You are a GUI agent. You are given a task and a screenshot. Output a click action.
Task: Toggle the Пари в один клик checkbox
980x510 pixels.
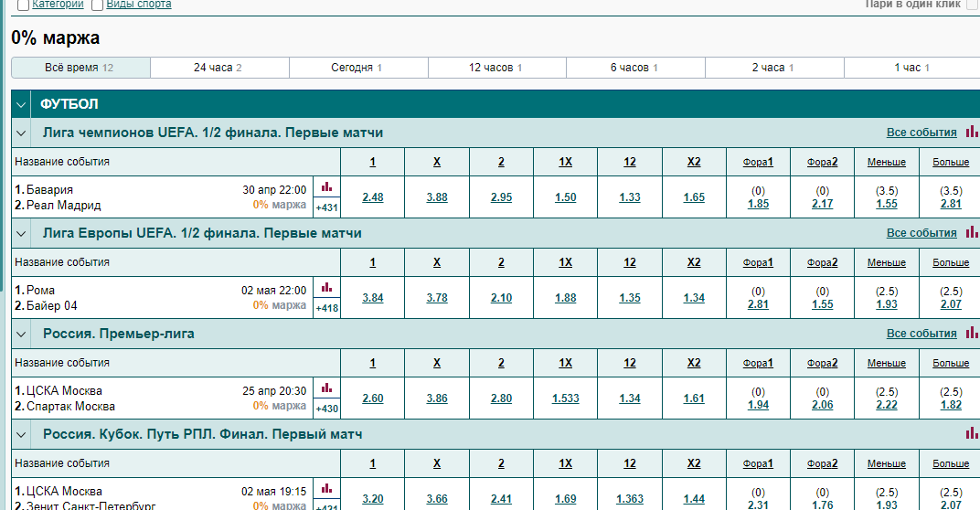tap(971, 5)
